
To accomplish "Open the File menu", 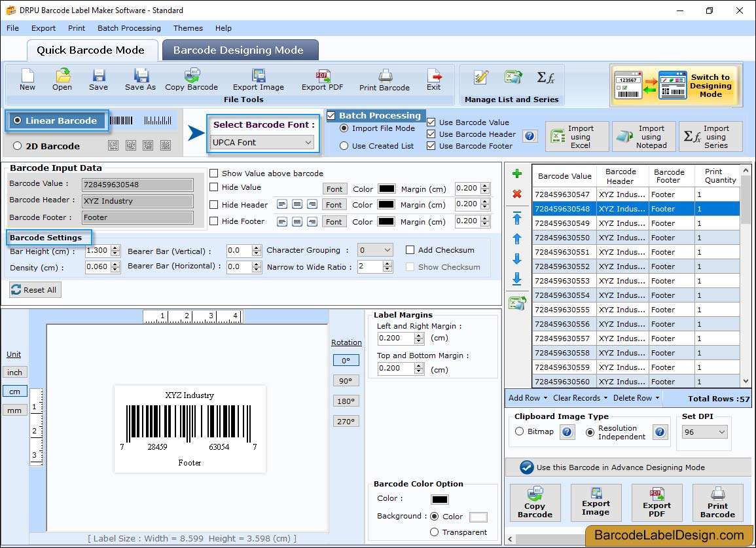I will (12, 28).
